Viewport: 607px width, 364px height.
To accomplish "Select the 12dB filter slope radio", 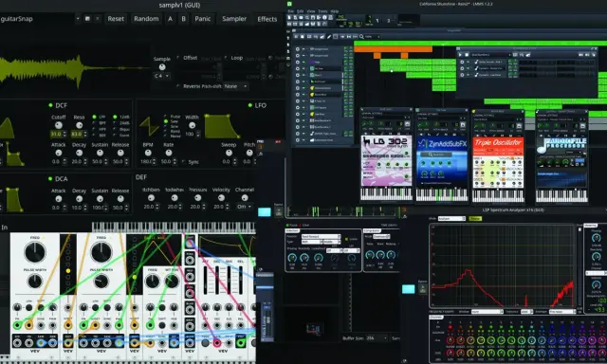I will pos(115,117).
